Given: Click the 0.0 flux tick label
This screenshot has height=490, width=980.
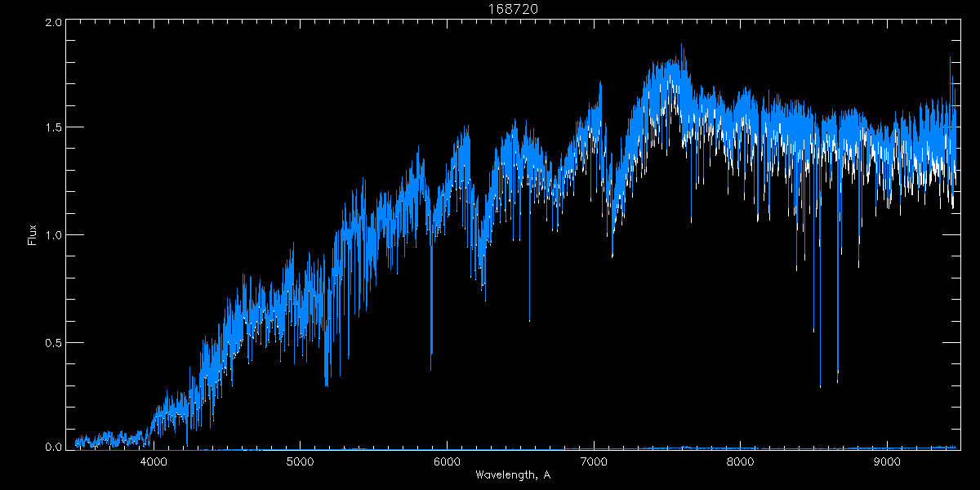Looking at the screenshot, I should 51,447.
